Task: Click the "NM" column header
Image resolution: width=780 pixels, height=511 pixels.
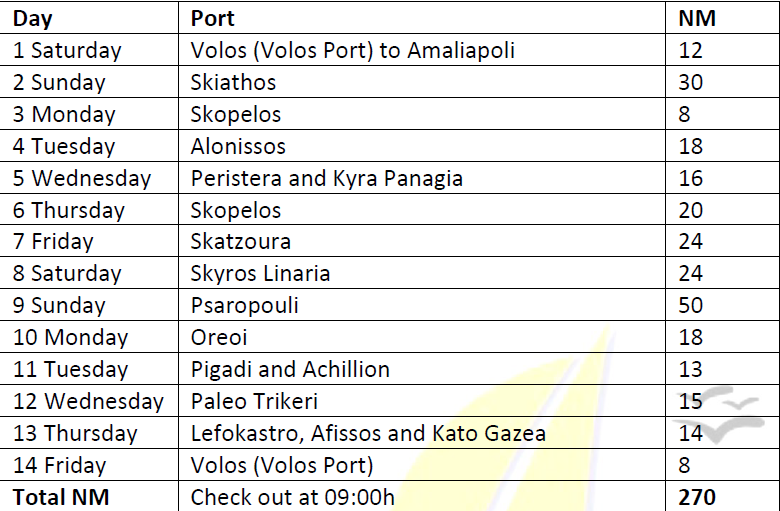Action: (697, 18)
